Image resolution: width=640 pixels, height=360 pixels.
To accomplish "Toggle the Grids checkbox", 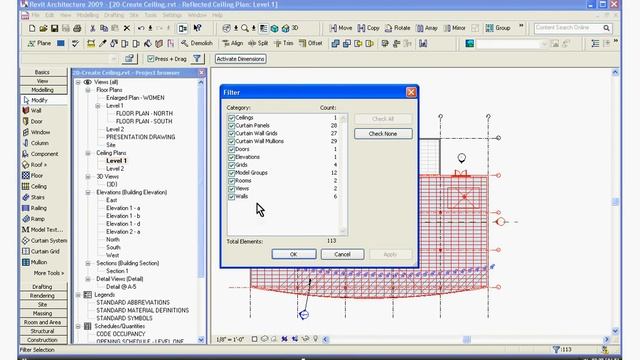I will click(x=231, y=165).
